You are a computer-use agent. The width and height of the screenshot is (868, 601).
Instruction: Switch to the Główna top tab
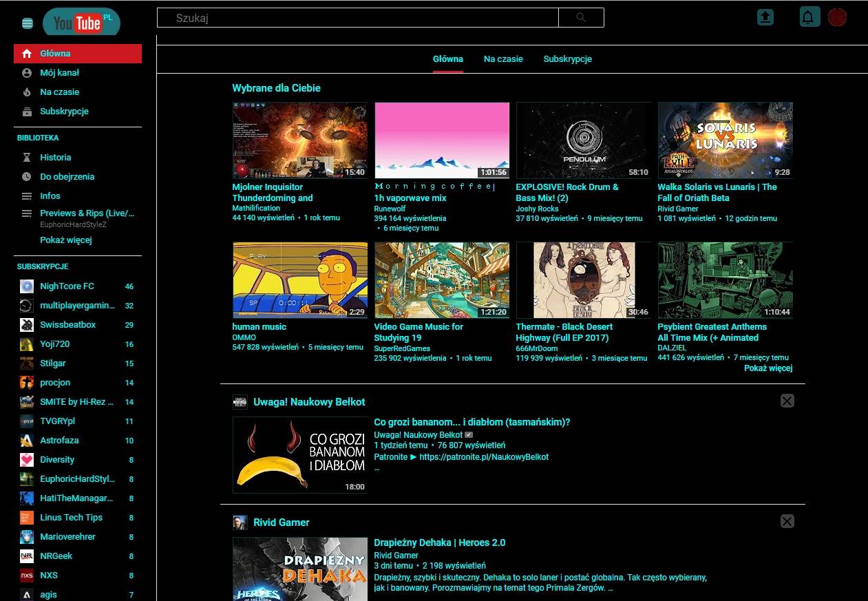pyautogui.click(x=448, y=59)
